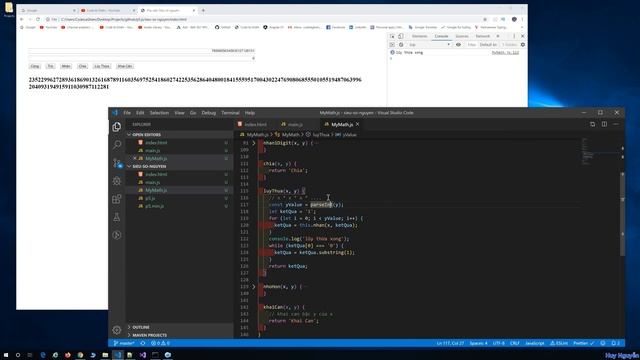Open the Go menu in VS Code
Image resolution: width=640 pixels, height=360 pixels.
tap(193, 113)
